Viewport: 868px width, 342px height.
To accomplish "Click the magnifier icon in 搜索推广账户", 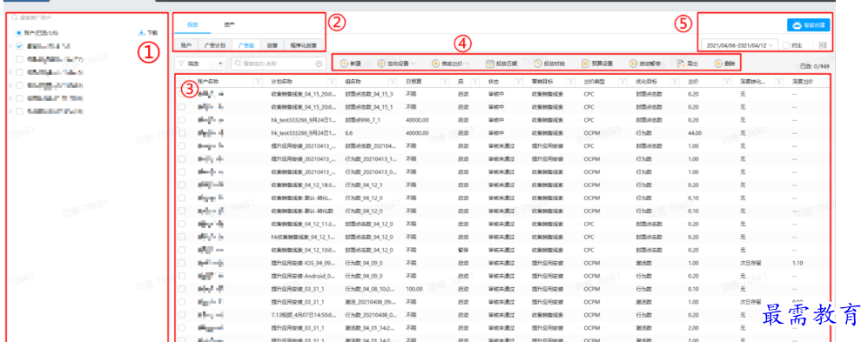I will point(15,17).
